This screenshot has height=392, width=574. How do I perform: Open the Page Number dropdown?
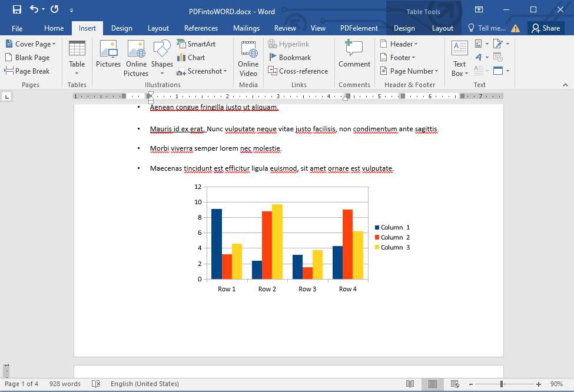[x=409, y=71]
